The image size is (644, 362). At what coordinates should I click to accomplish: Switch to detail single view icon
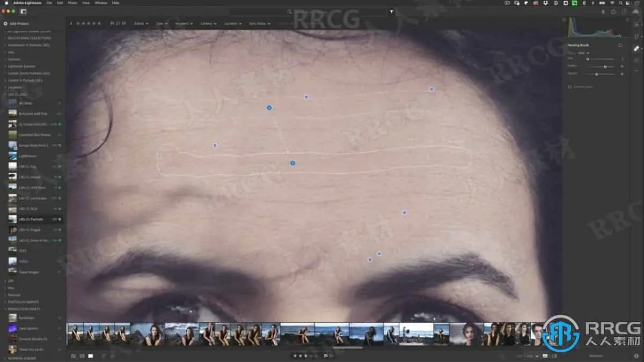pos(91,356)
